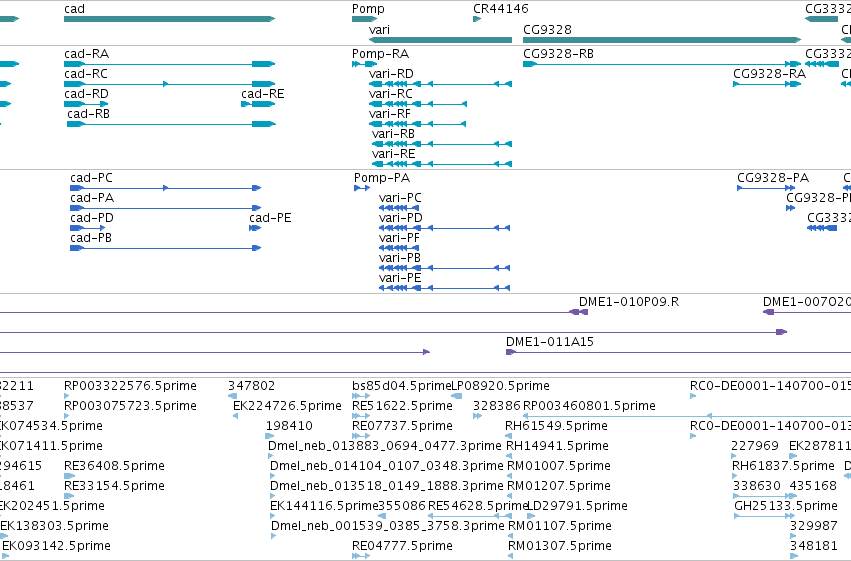Viewport: 851px width, 561px height.
Task: Select protein feature vari-PE
Action: tap(444, 289)
